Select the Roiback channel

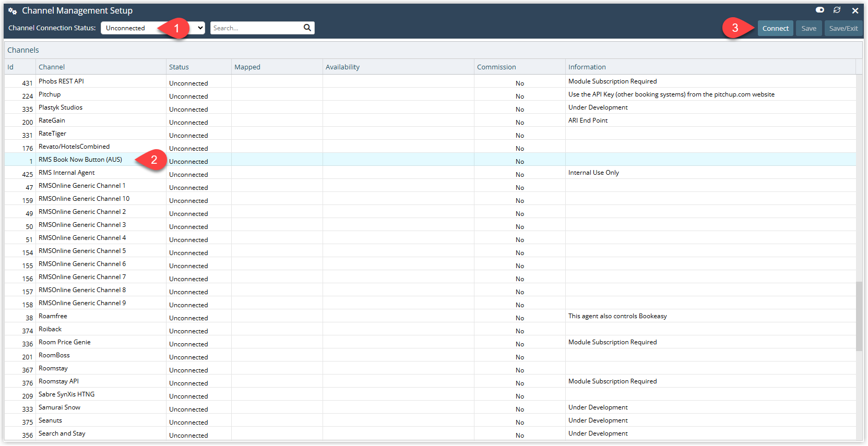50,329
